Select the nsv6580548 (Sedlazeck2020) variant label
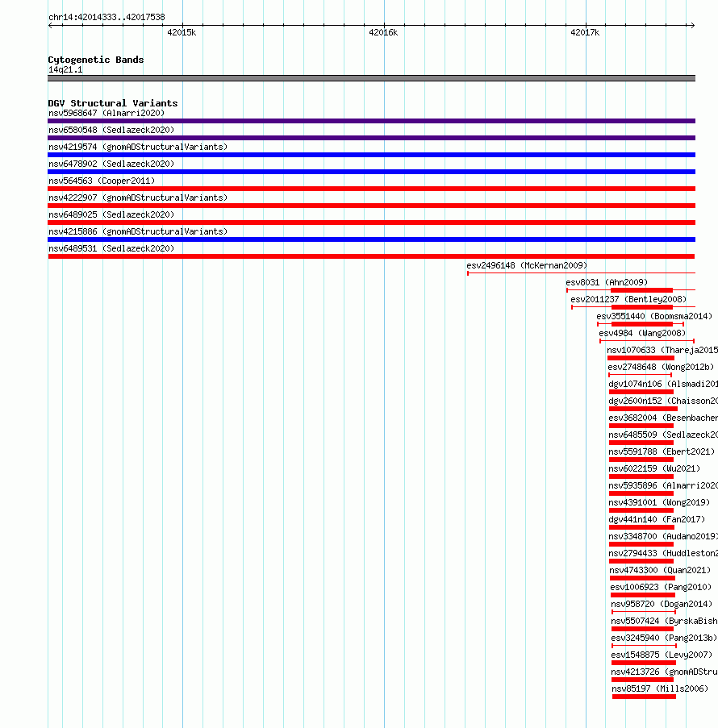This screenshot has height=728, width=718. click(111, 130)
